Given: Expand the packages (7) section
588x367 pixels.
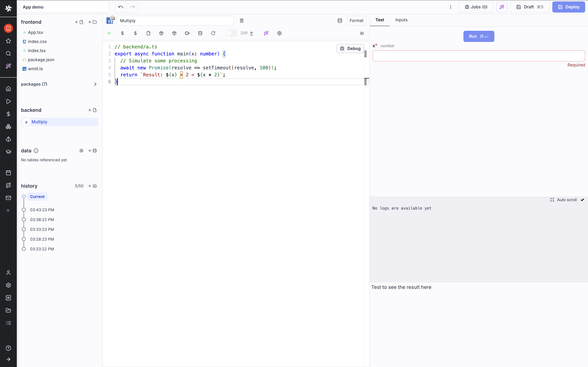Looking at the screenshot, I should coord(95,84).
